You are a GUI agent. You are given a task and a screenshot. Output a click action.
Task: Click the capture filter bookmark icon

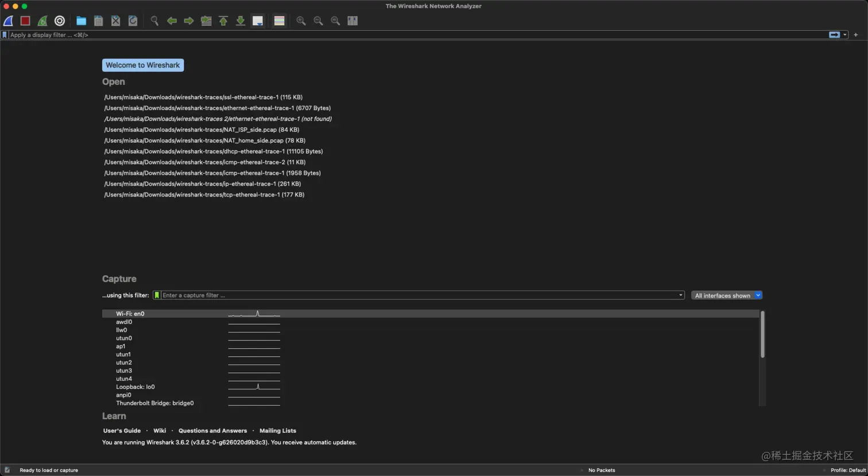point(157,295)
